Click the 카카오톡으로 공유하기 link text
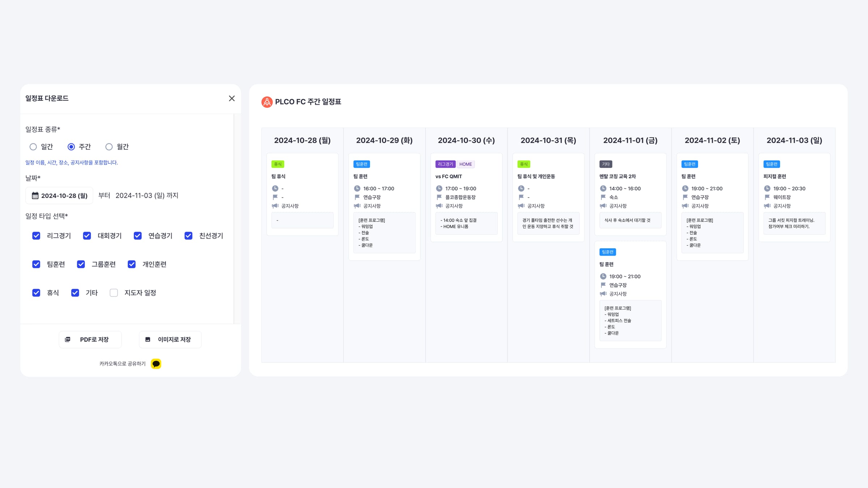 point(122,364)
